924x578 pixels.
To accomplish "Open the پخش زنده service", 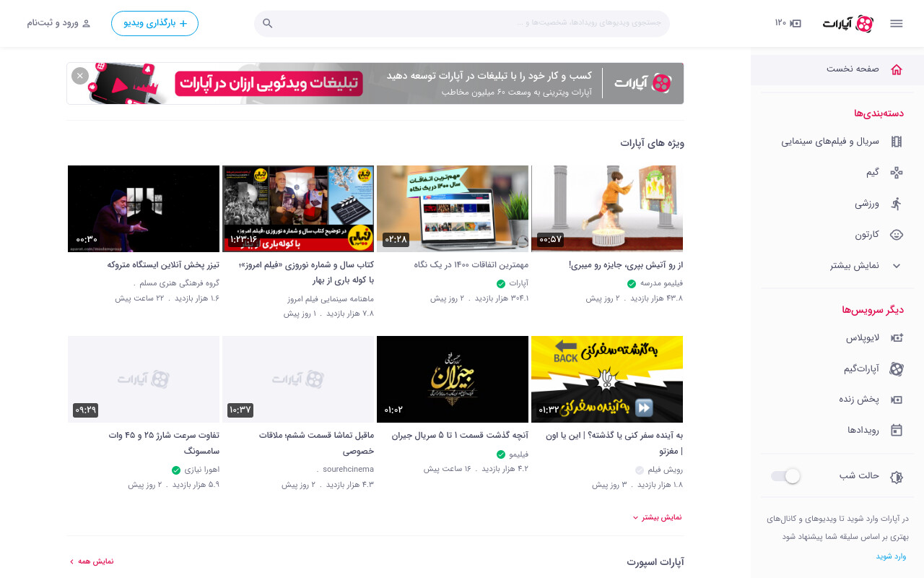I will click(837, 400).
